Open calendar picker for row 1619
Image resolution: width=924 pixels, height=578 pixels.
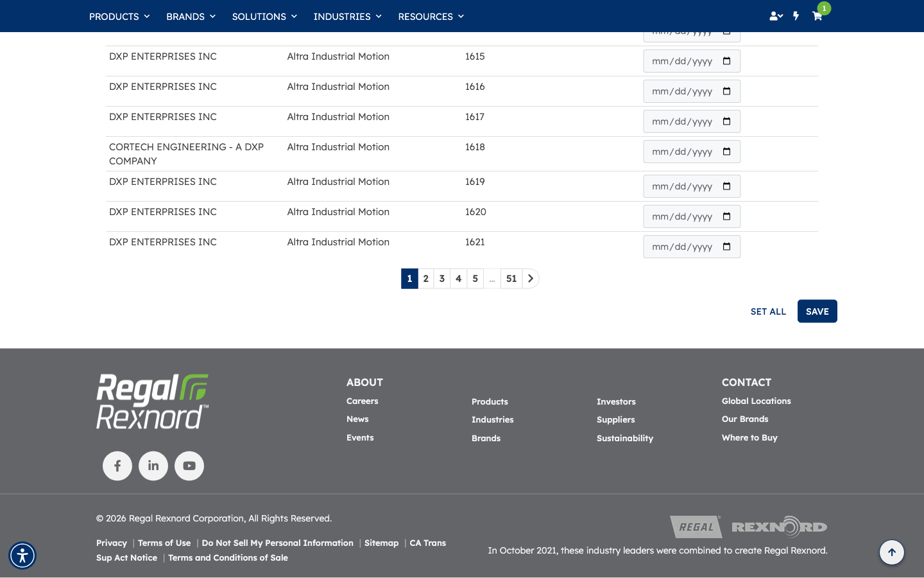[x=727, y=186]
